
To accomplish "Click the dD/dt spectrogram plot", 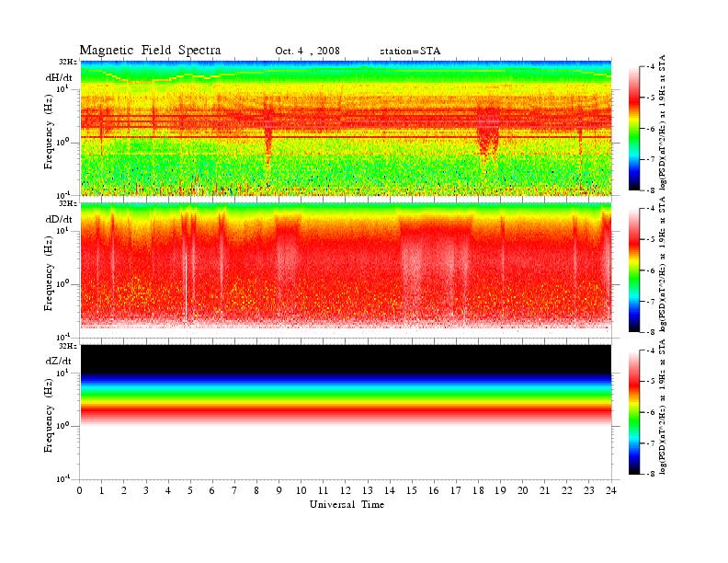I will pos(346,270).
